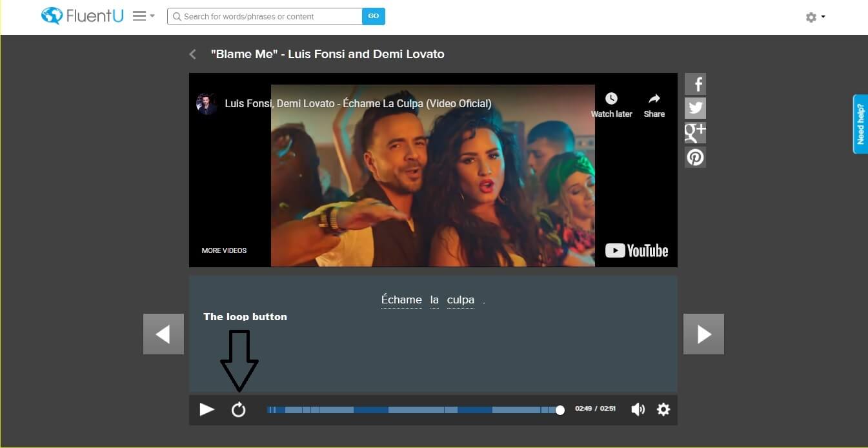Click MORE VIDEOS on the player
868x448 pixels.
coord(224,250)
